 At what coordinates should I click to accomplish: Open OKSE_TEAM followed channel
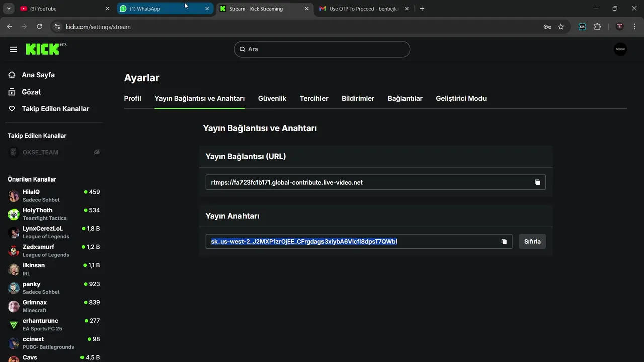pyautogui.click(x=40, y=152)
